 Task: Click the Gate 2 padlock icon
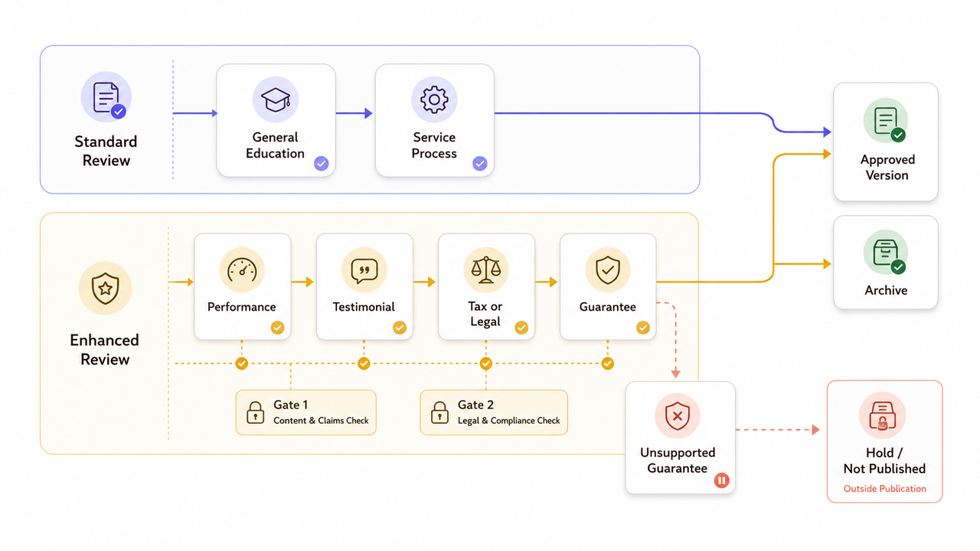[x=439, y=412]
